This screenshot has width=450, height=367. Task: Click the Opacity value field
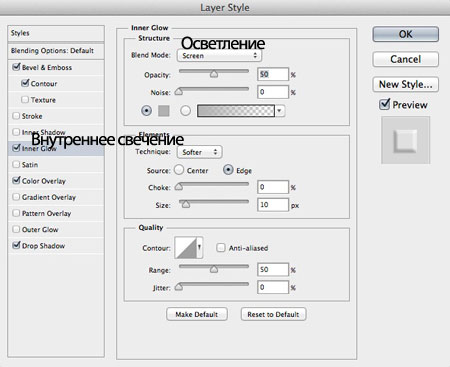273,74
